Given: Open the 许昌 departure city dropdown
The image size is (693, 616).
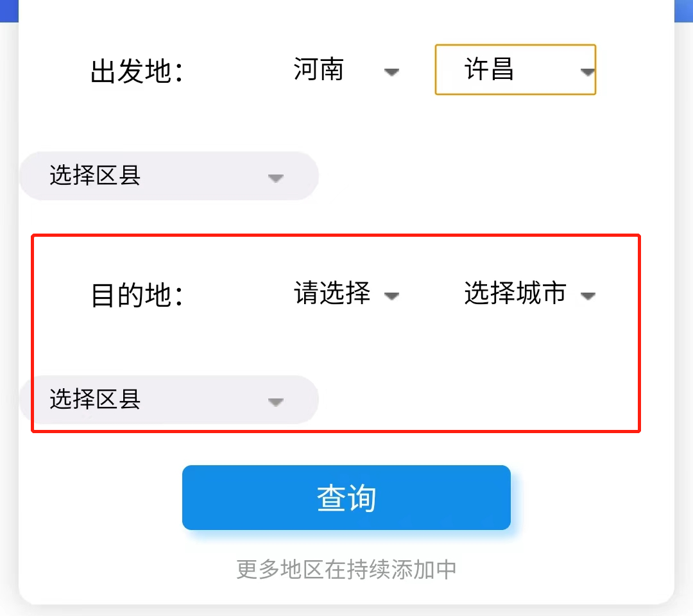Looking at the screenshot, I should (x=515, y=69).
